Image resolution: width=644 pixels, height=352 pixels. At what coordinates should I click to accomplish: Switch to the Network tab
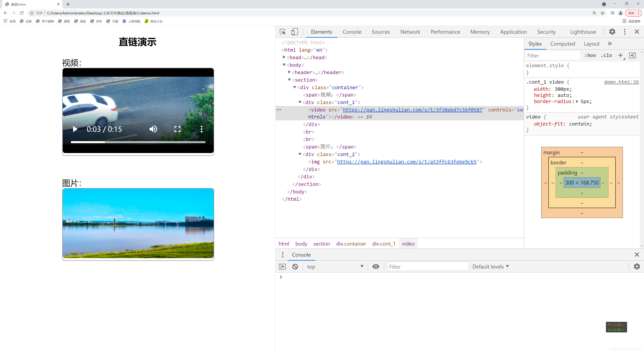tap(410, 32)
